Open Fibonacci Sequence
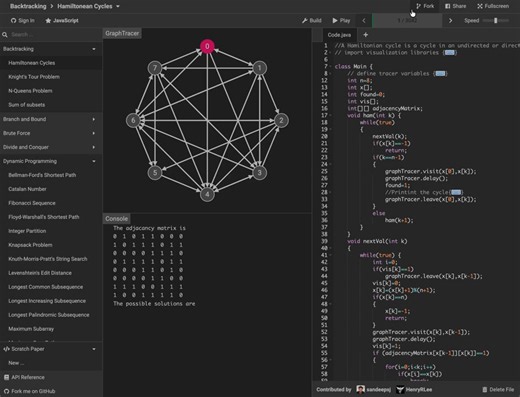The width and height of the screenshot is (520, 397). (x=51, y=203)
